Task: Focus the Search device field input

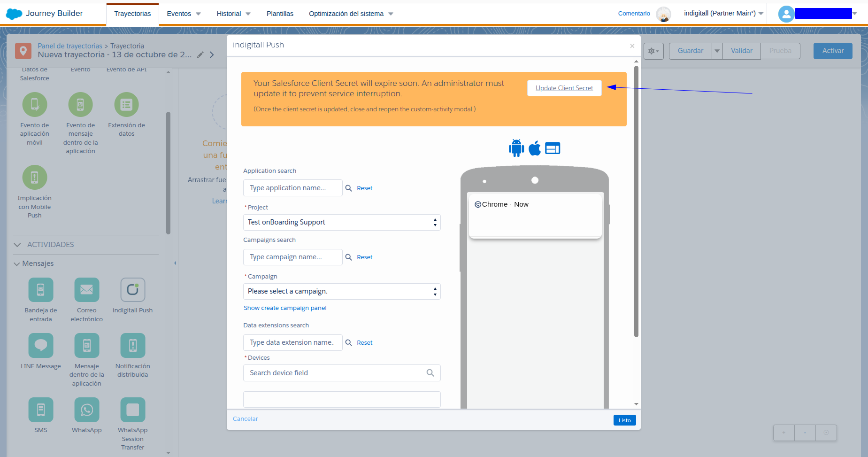Action: (x=342, y=373)
